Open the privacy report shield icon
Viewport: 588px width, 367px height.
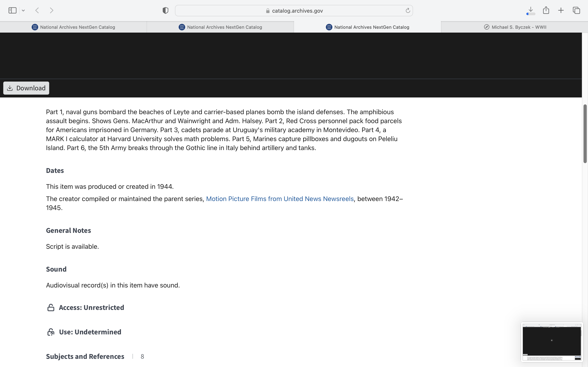tap(165, 10)
